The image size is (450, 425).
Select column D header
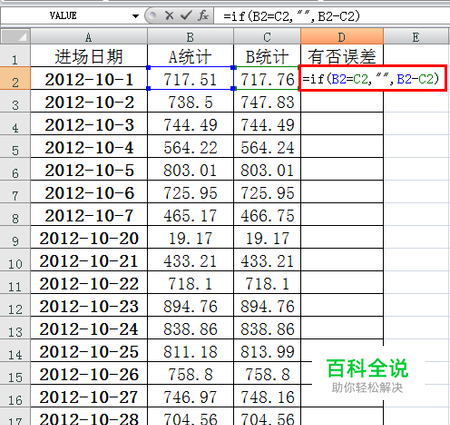342,36
